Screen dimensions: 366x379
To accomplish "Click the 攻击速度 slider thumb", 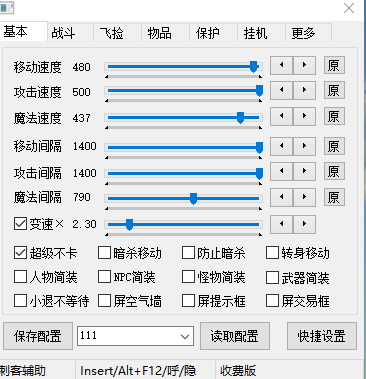I will click(x=259, y=91).
